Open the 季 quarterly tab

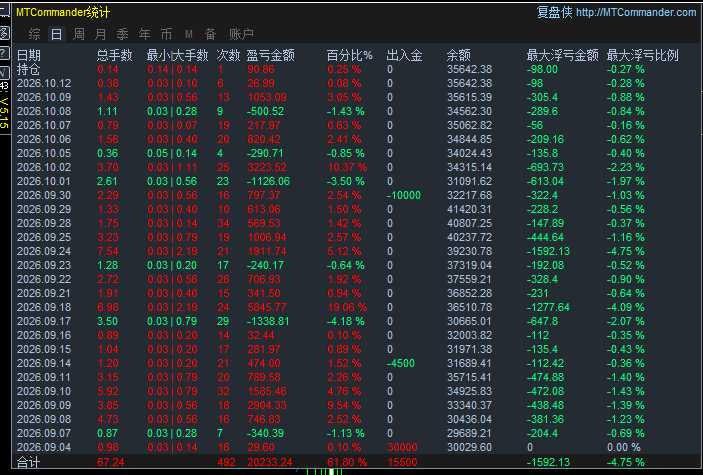tap(122, 34)
